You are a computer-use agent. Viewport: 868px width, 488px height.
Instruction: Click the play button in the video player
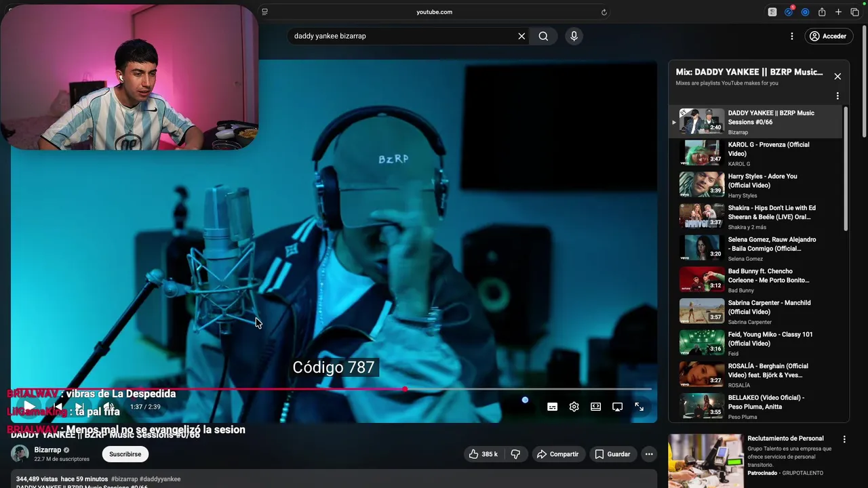(29, 407)
